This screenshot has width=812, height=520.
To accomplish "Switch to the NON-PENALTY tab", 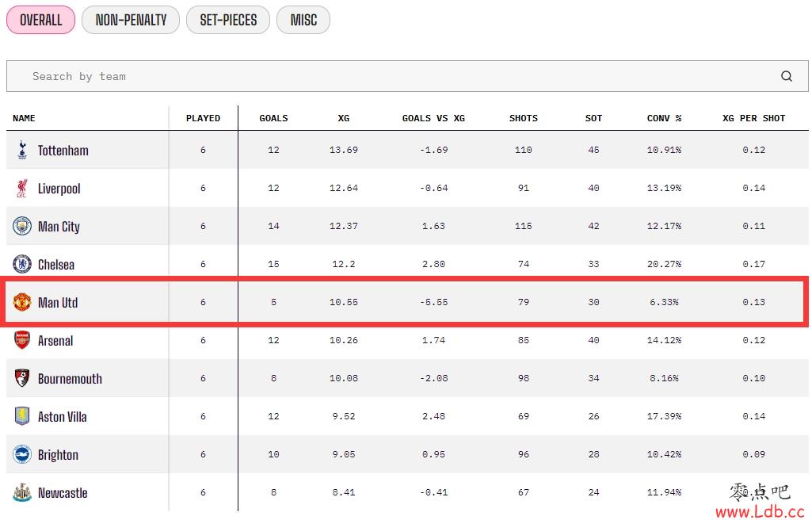I will click(x=131, y=20).
